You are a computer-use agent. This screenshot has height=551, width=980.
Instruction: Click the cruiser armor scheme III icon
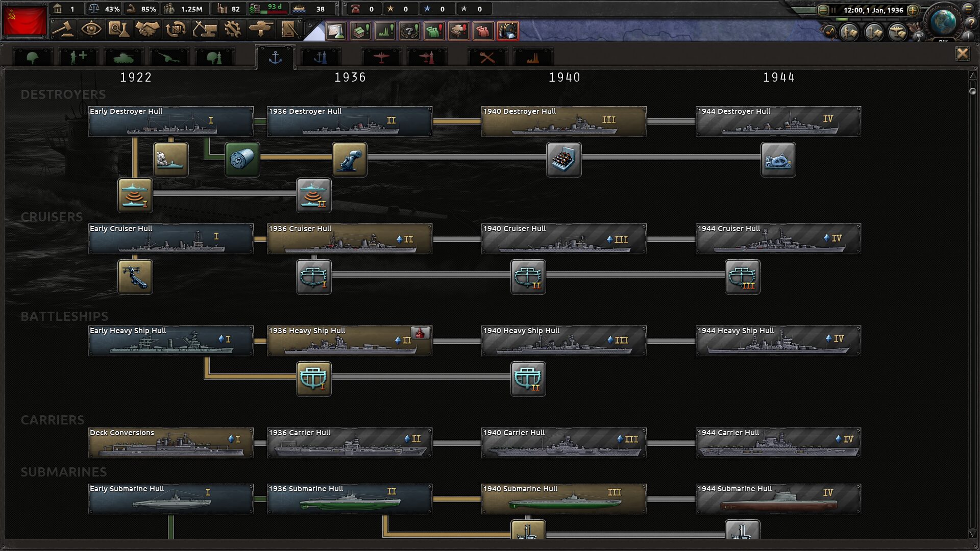click(743, 277)
